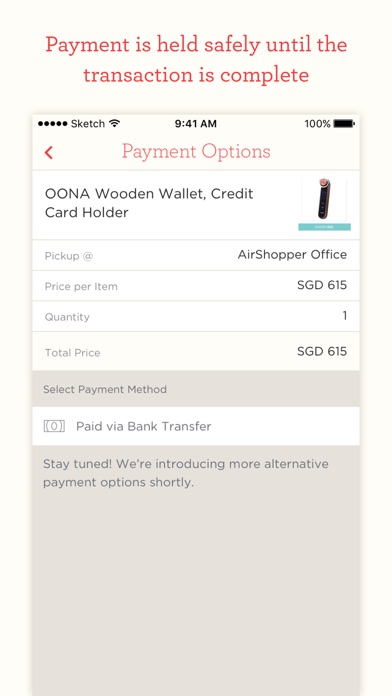Click the 9:41 AM clock

pos(196,123)
